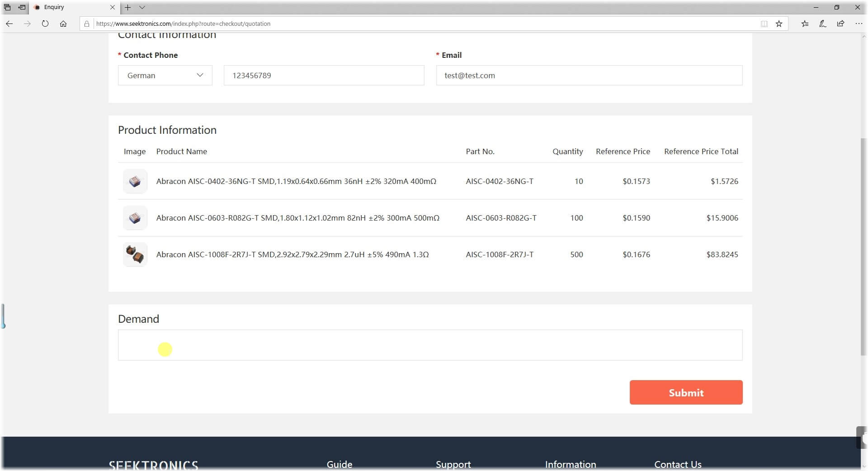Image resolution: width=868 pixels, height=471 pixels.
Task: Open Abracon AISC-0603-R082G-T product name
Action: click(x=298, y=218)
